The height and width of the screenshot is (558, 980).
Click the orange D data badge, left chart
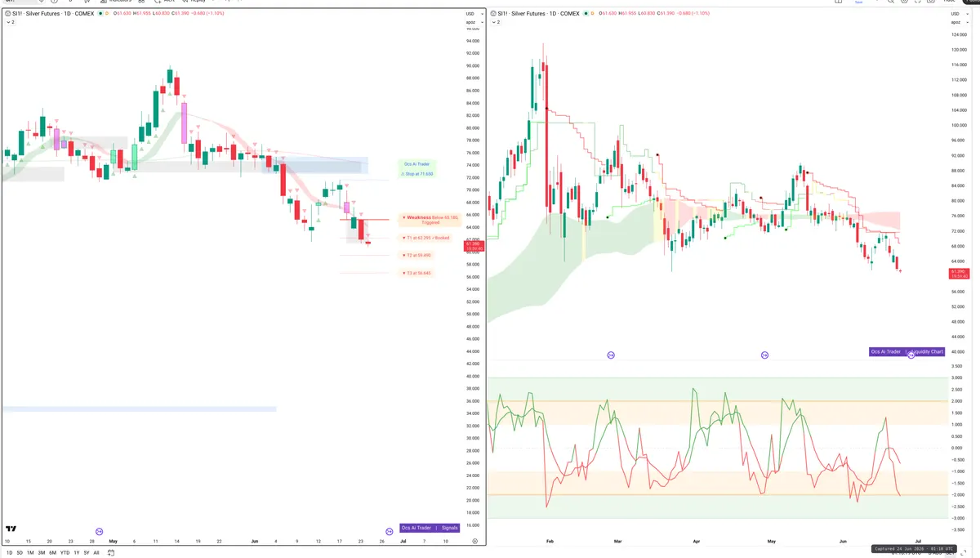click(x=107, y=14)
